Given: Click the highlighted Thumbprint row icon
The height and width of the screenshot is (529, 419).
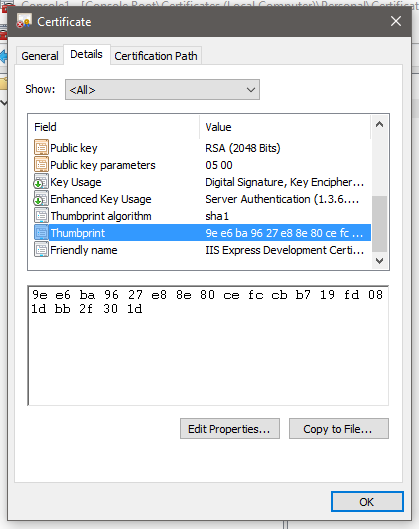Looking at the screenshot, I should click(x=41, y=233).
